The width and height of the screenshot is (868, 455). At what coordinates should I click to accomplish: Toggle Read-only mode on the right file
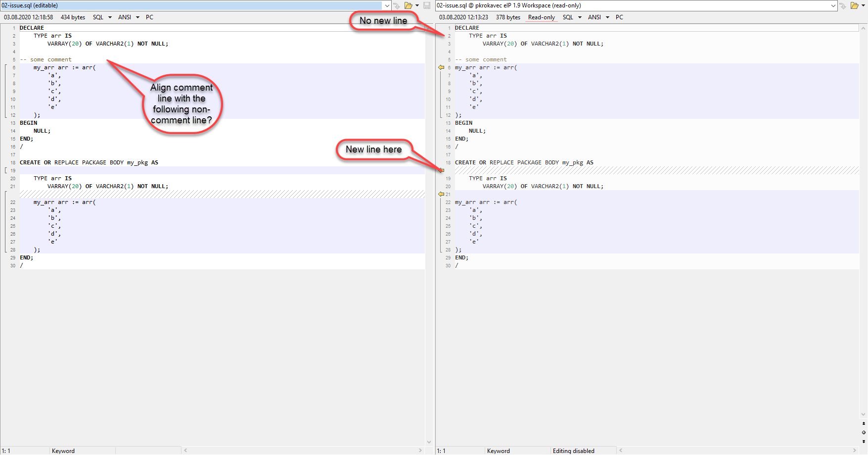(541, 17)
